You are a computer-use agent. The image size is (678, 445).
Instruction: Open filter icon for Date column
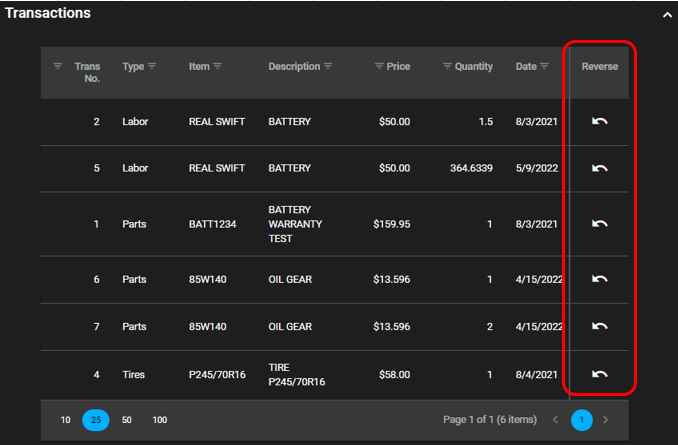pyautogui.click(x=545, y=67)
